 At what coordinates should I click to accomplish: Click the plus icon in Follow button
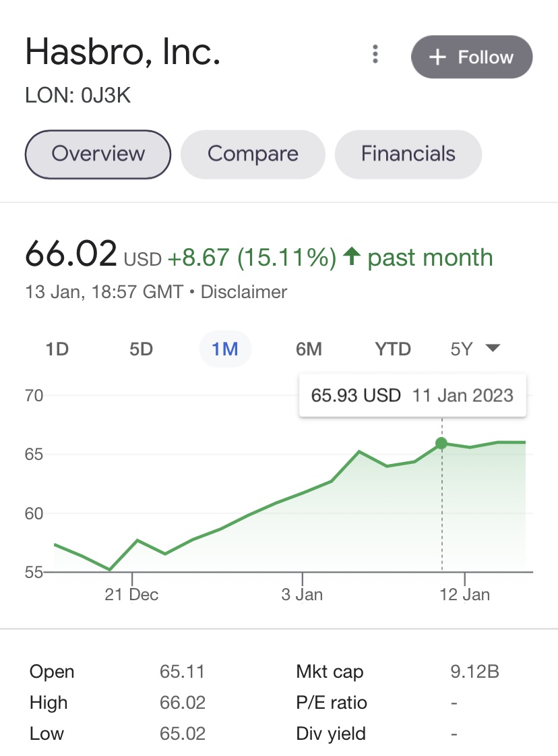pos(438,57)
